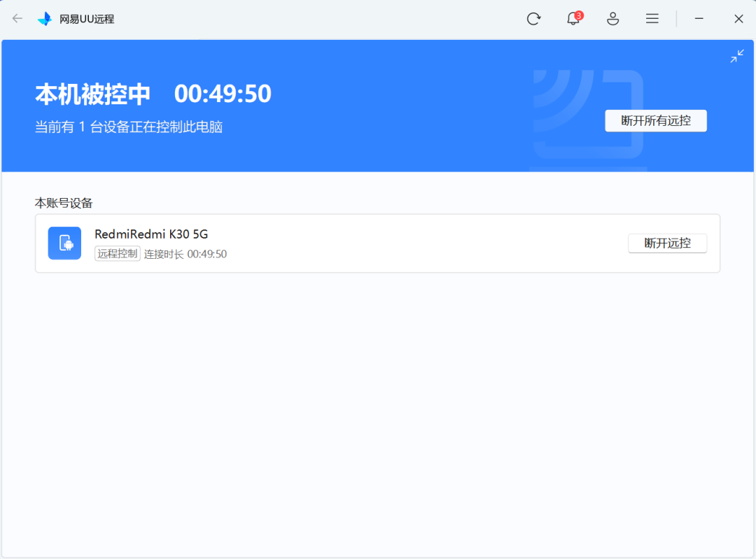Collapse the blue status banner via corner icon
The height and width of the screenshot is (559, 756).
point(737,55)
